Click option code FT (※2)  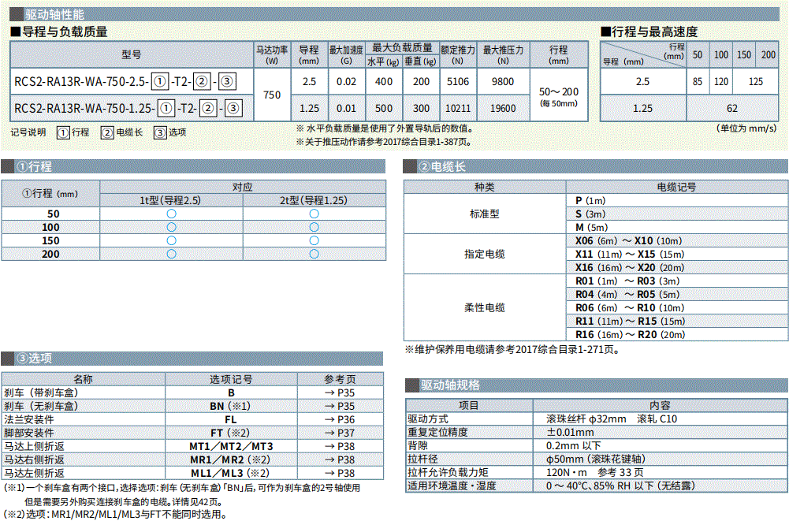tap(230, 433)
